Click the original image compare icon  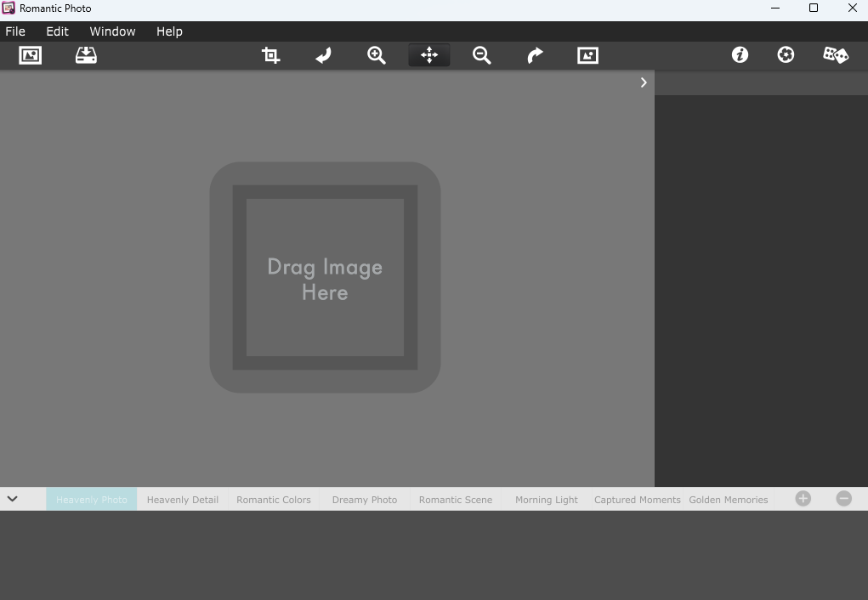pyautogui.click(x=587, y=55)
